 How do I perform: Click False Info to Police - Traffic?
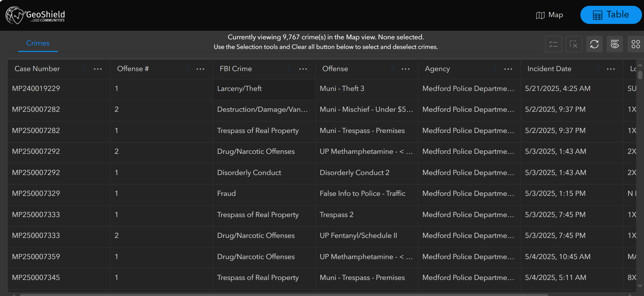pyautogui.click(x=363, y=193)
